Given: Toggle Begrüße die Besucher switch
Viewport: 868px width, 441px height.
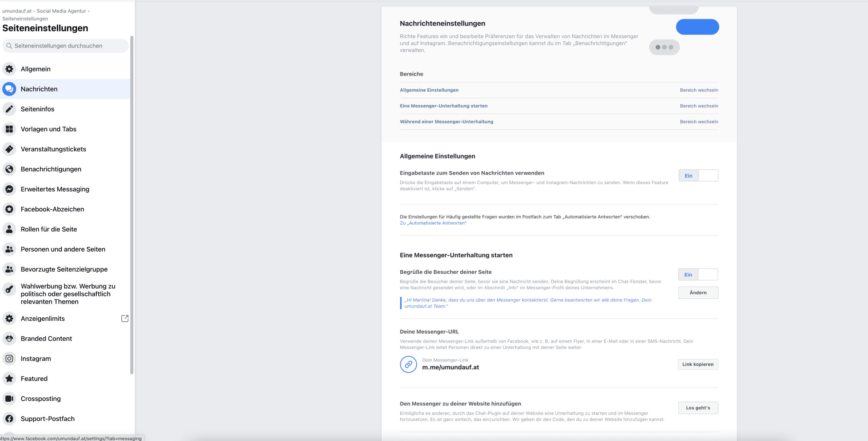Looking at the screenshot, I should click(698, 274).
